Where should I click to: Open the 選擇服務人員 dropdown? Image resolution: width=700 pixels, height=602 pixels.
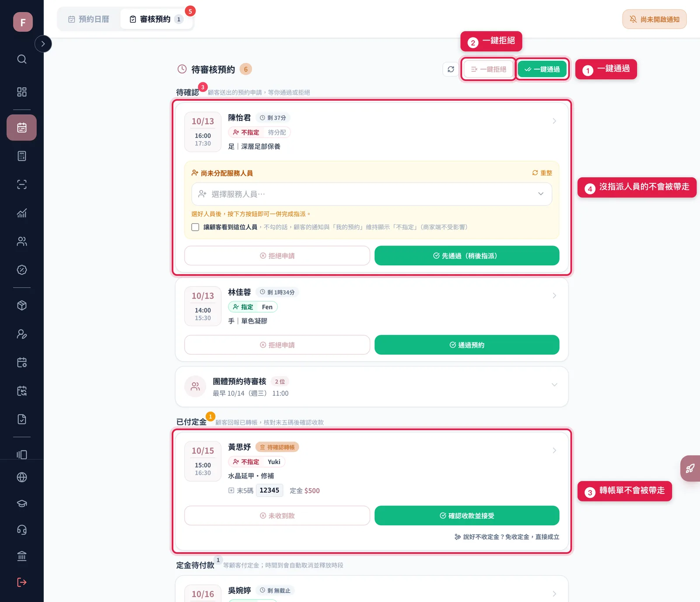pos(371,194)
